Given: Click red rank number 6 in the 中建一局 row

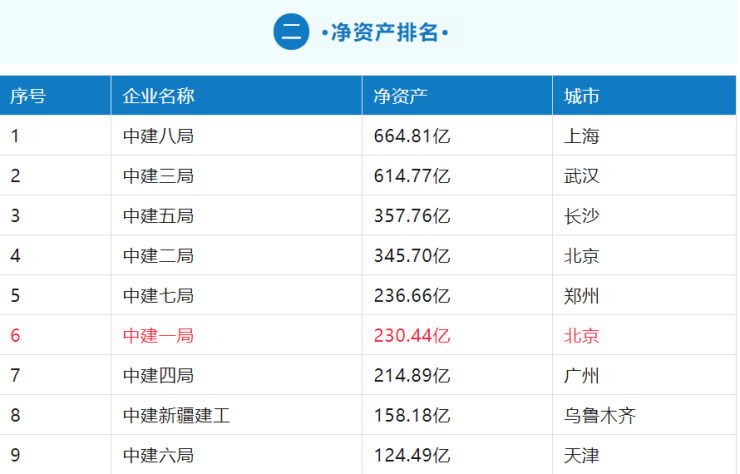Looking at the screenshot, I should (x=15, y=336).
